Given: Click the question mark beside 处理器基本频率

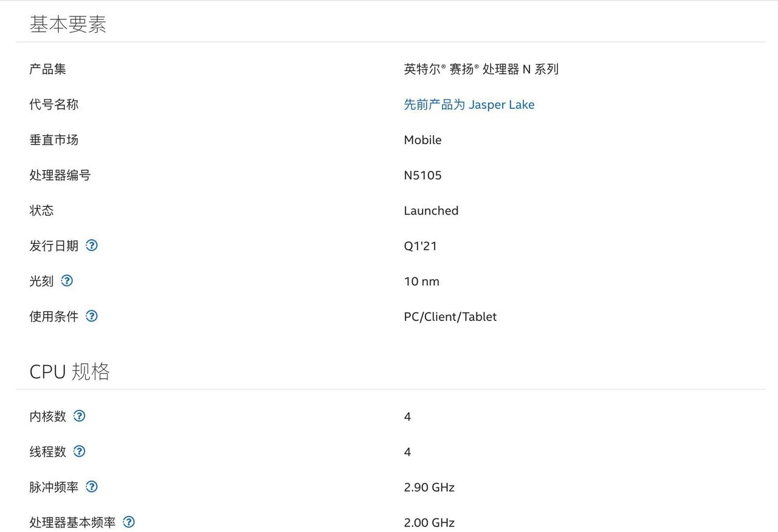Looking at the screenshot, I should (x=128, y=522).
